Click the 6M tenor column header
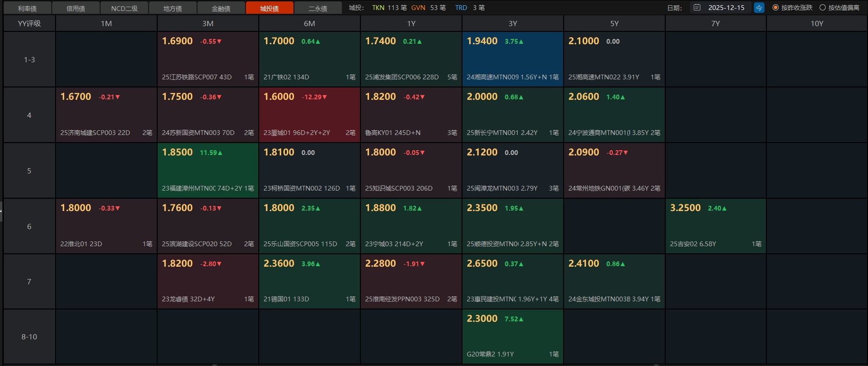Viewport: 868px width, 366px height. (x=310, y=23)
